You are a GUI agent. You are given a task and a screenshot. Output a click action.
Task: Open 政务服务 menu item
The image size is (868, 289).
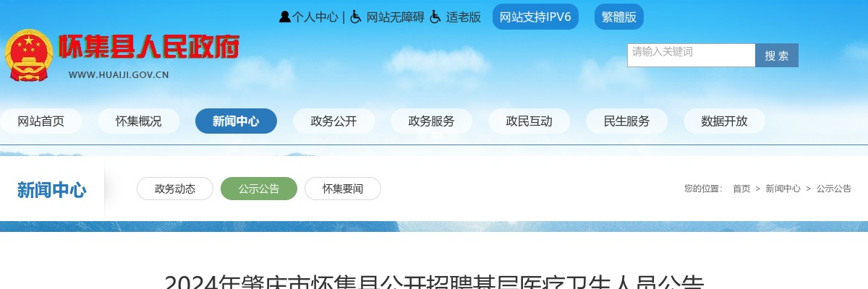click(432, 121)
